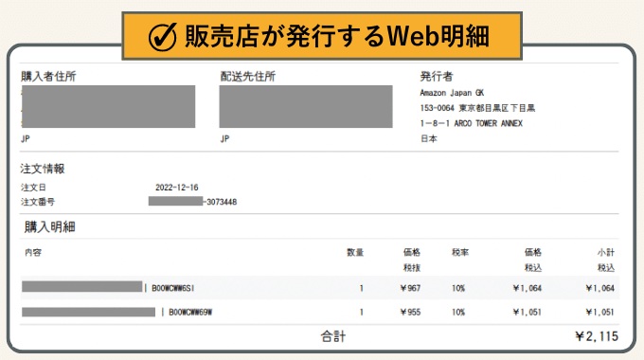Click JP under the 配送先住所 block

click(224, 138)
